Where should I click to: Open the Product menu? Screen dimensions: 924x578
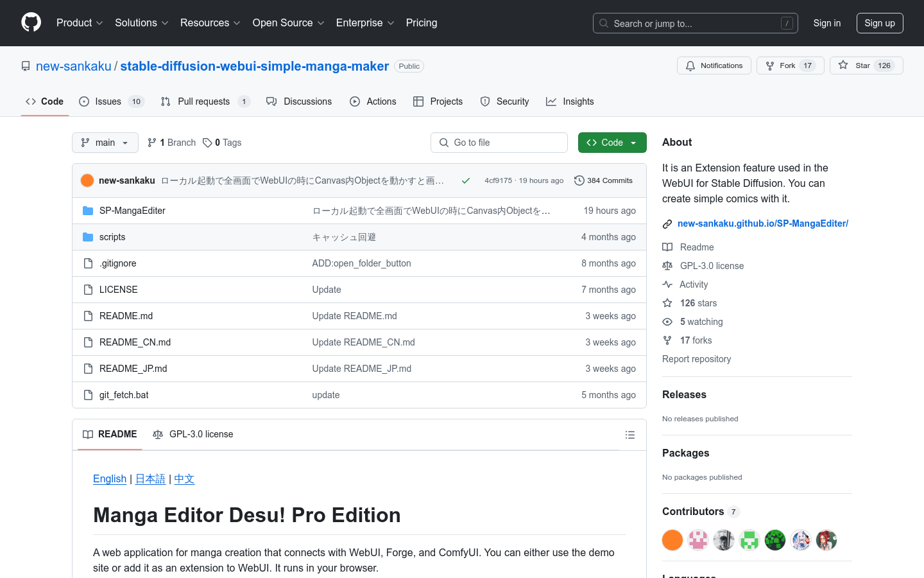(x=80, y=22)
